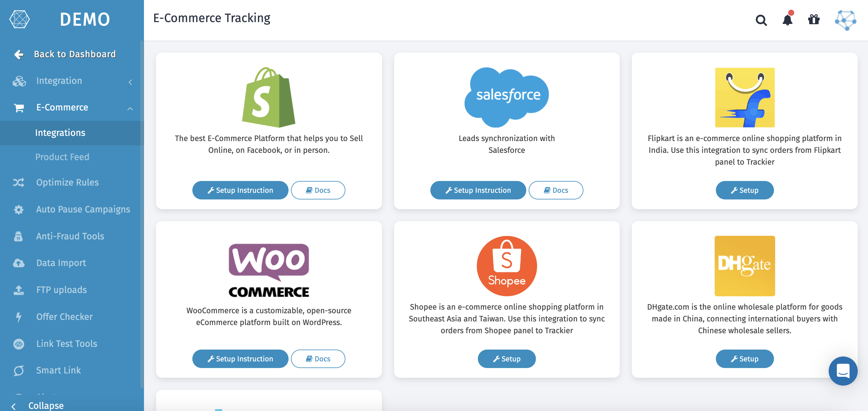
Task: Click Shopify Setup Instruction button
Action: (240, 190)
